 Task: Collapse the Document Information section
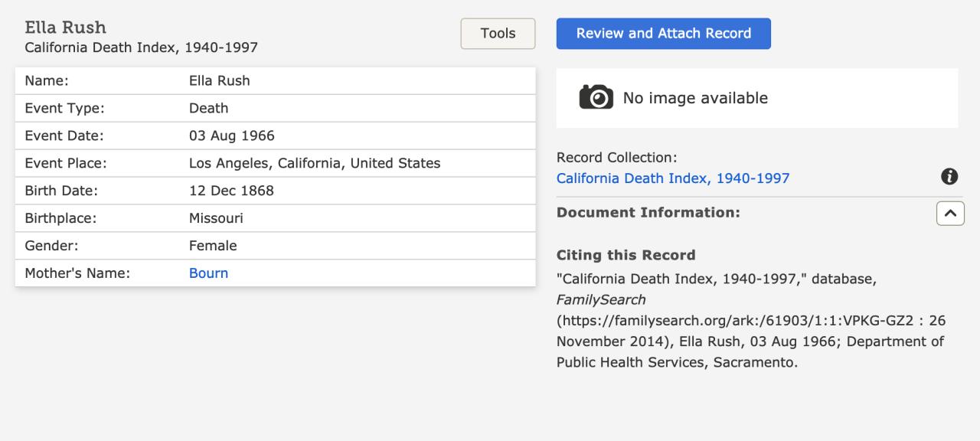pyautogui.click(x=950, y=213)
